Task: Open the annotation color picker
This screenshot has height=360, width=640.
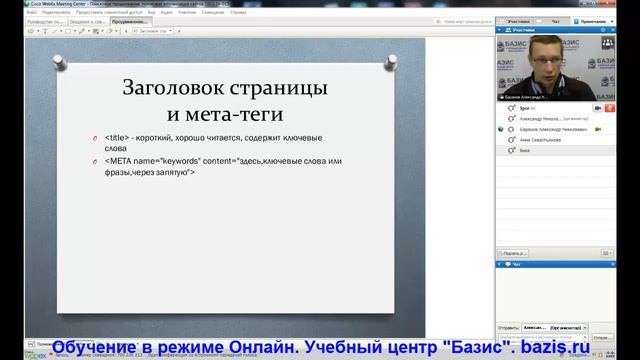Action: point(96,31)
